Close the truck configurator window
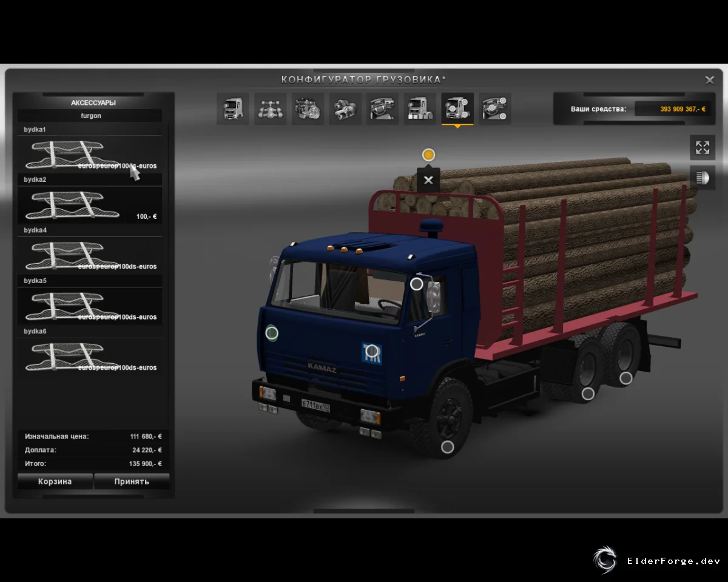The image size is (728, 582). coord(709,79)
